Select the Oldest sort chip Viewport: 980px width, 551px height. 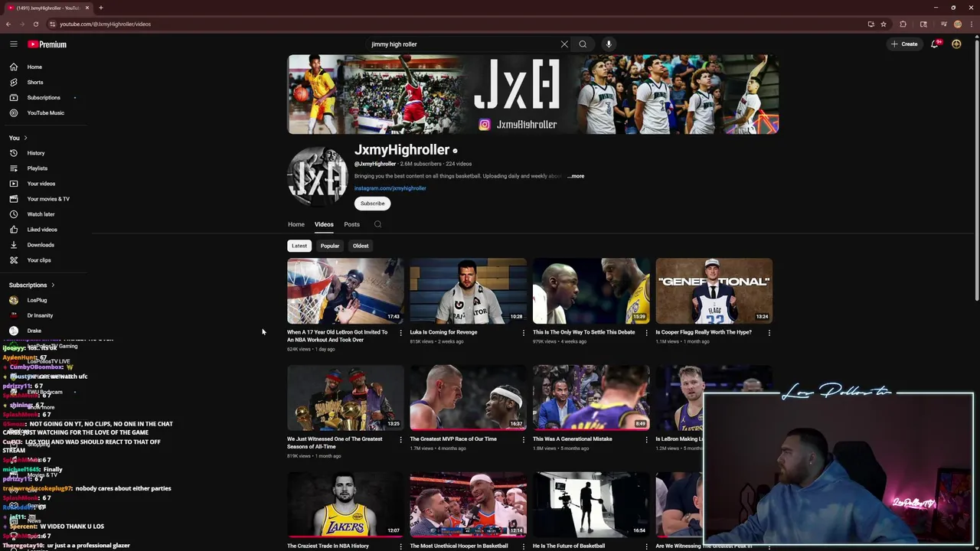(x=361, y=246)
